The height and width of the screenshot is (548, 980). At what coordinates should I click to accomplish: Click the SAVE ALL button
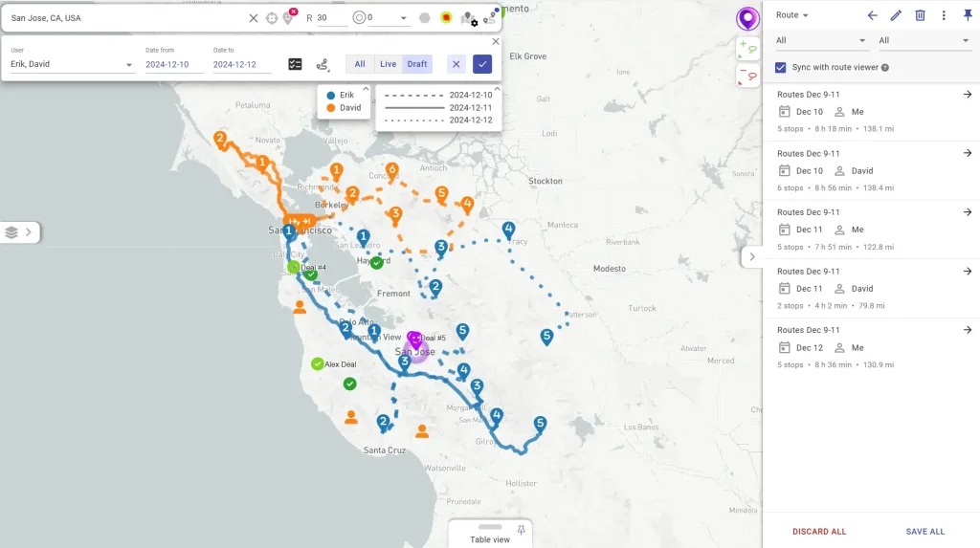(924, 532)
